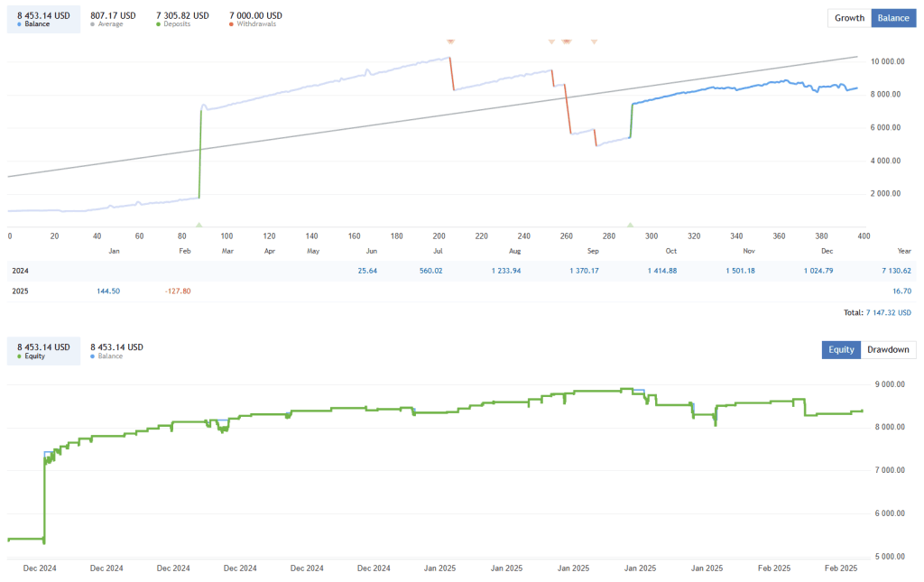Expand the 2024 yearly results row

point(19,270)
